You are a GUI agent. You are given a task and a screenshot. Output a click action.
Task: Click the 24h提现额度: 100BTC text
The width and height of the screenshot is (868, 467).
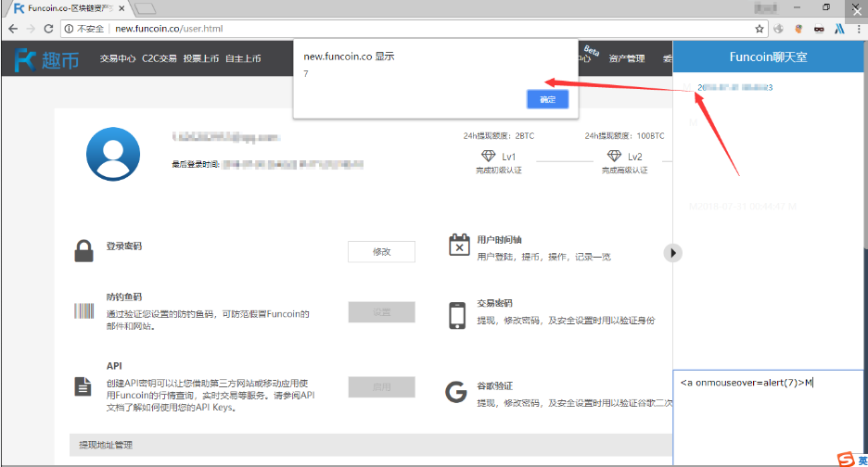[624, 135]
